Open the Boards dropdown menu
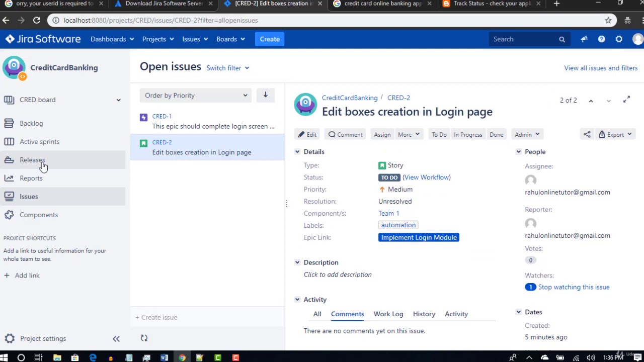The image size is (644, 362). [x=230, y=39]
